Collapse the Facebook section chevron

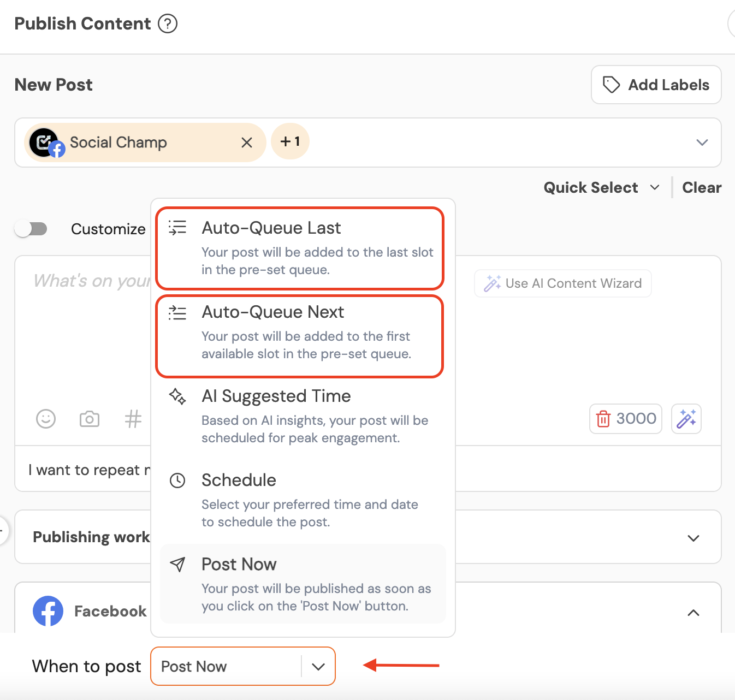tap(693, 612)
